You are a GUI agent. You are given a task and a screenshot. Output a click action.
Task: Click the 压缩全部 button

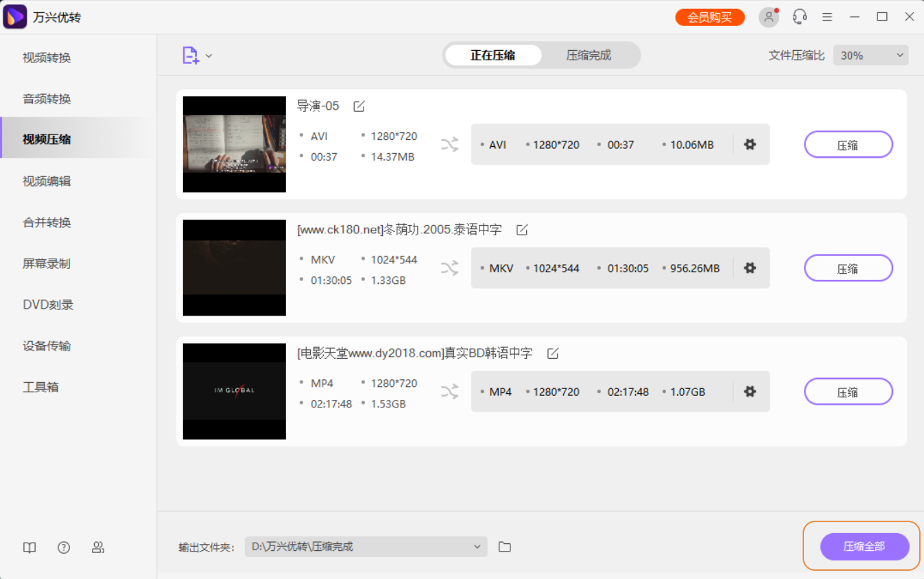pyautogui.click(x=864, y=547)
